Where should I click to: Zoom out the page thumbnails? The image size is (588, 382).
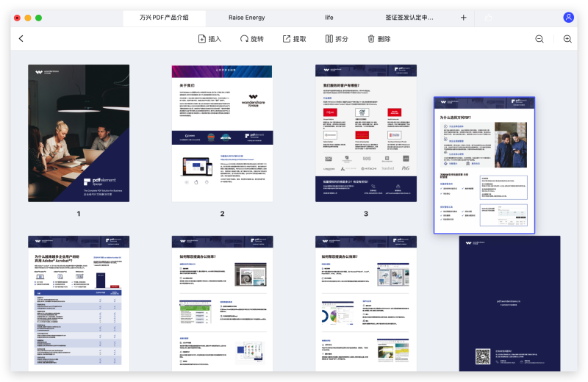[539, 39]
